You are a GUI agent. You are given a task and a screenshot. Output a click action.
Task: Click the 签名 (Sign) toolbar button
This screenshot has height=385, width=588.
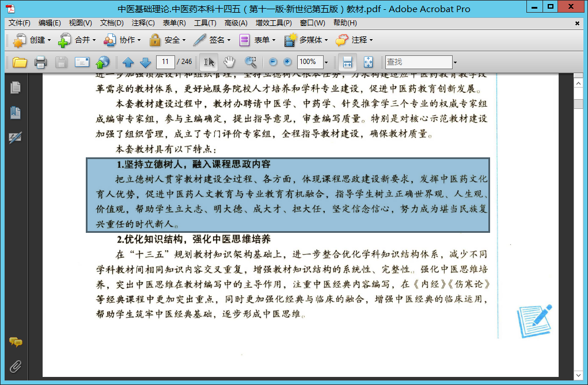(211, 40)
